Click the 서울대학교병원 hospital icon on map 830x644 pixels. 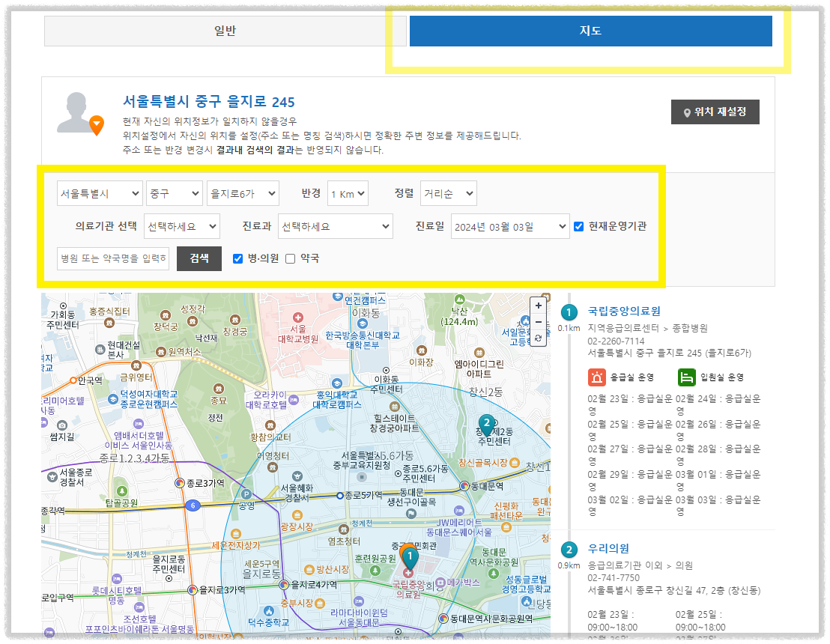tap(298, 318)
